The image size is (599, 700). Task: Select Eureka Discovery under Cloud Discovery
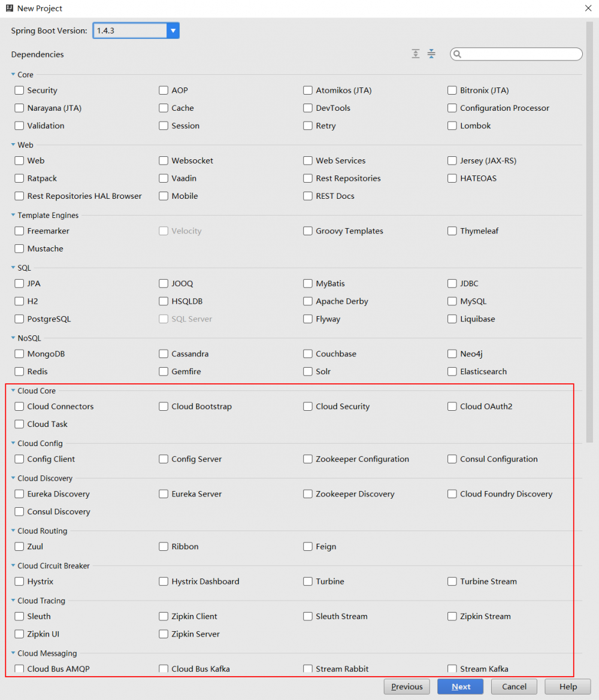(19, 494)
